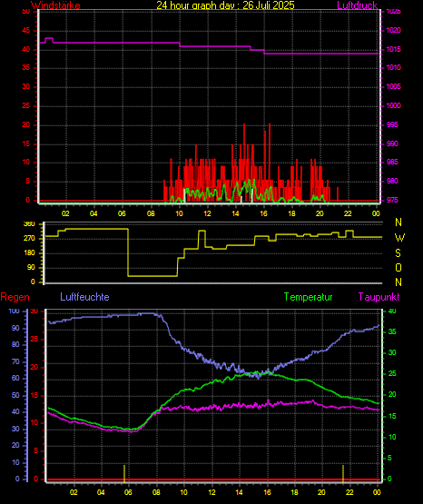Click the magenta Luftdruck axis label
The height and width of the screenshot is (504, 423).
pyautogui.click(x=357, y=5)
